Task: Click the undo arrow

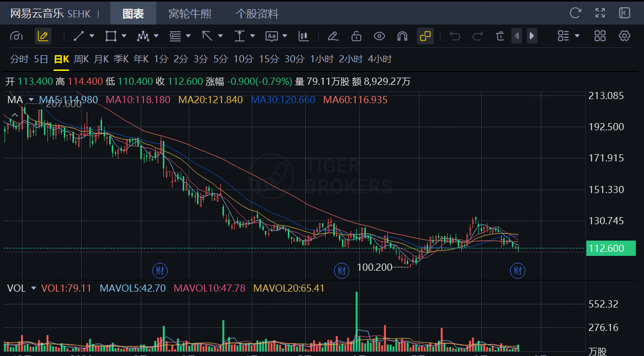Action: click(x=455, y=36)
